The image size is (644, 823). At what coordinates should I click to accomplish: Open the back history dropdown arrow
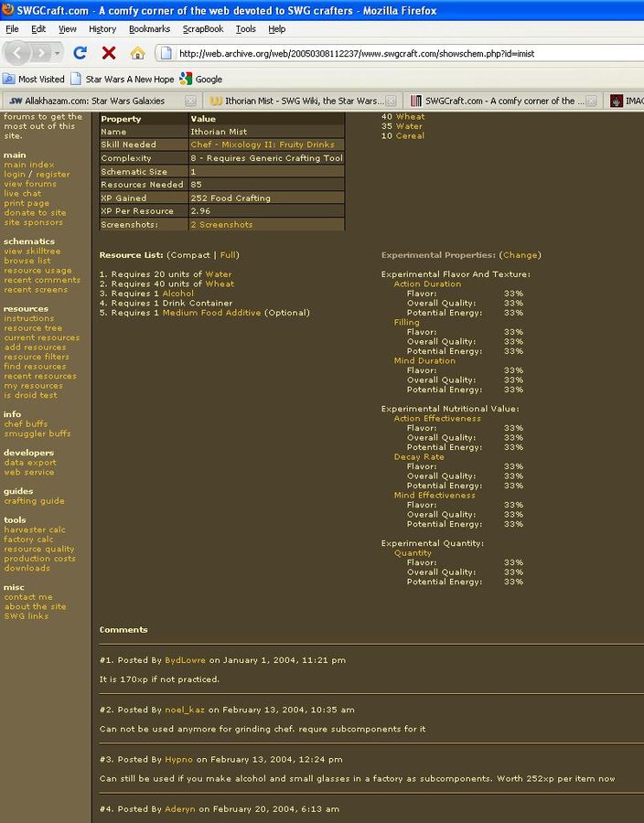point(57,53)
